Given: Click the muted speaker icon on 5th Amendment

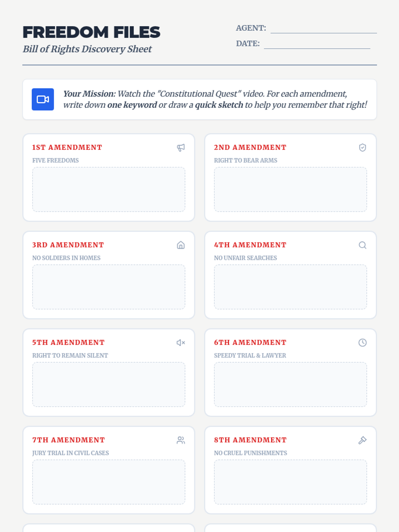Looking at the screenshot, I should tap(181, 342).
